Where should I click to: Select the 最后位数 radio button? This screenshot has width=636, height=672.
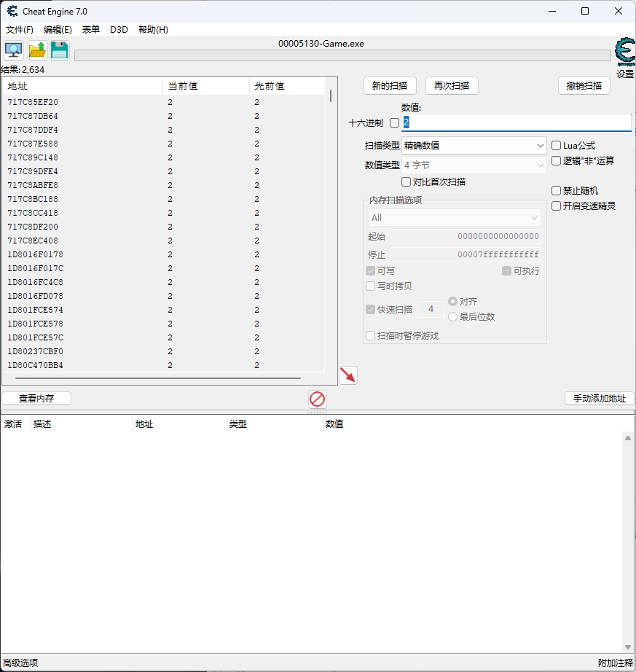click(x=452, y=317)
